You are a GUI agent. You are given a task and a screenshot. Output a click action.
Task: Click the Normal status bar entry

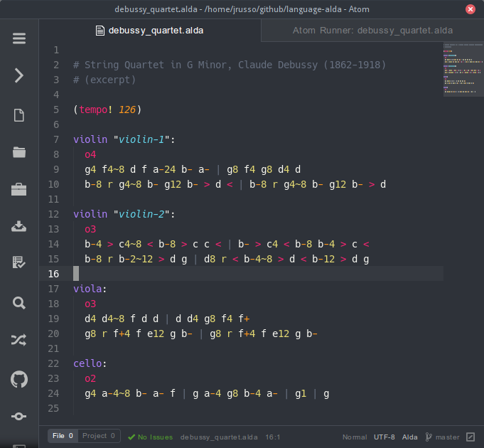(355, 437)
